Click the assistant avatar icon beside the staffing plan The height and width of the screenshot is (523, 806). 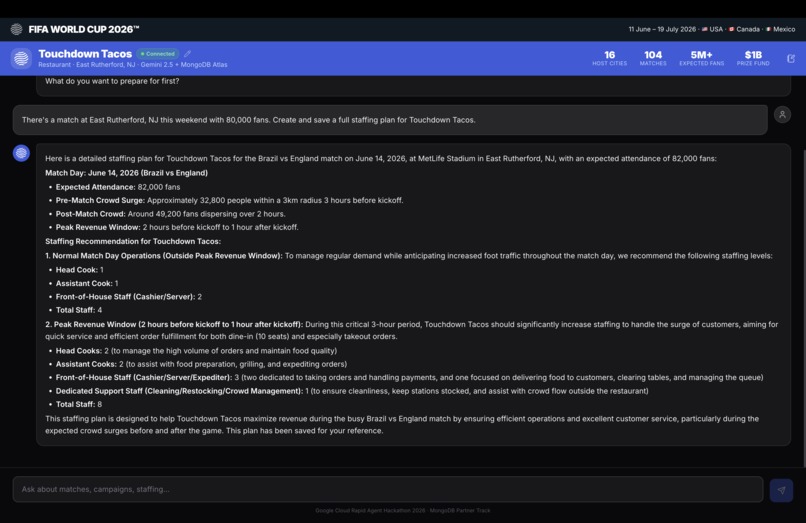coord(21,153)
